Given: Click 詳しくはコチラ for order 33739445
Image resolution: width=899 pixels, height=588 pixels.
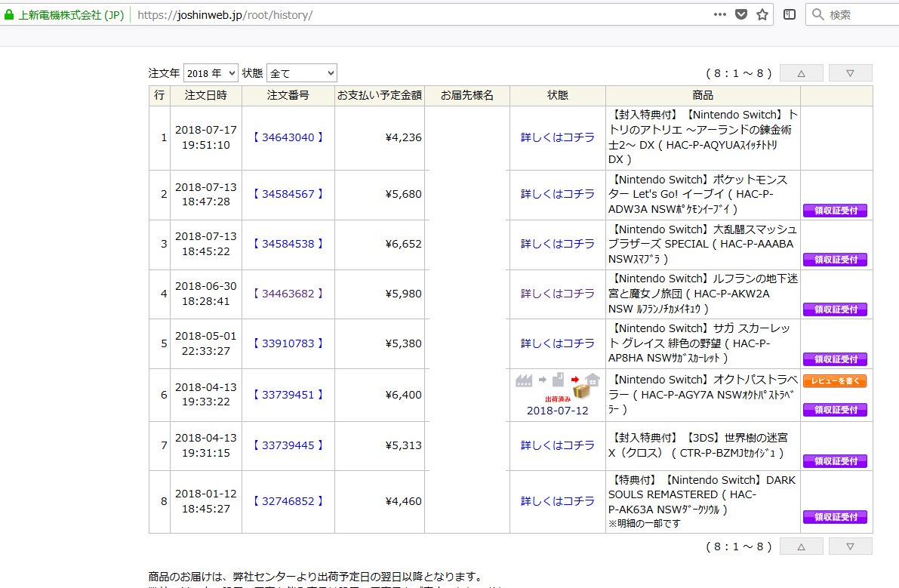Looking at the screenshot, I should coord(557,445).
